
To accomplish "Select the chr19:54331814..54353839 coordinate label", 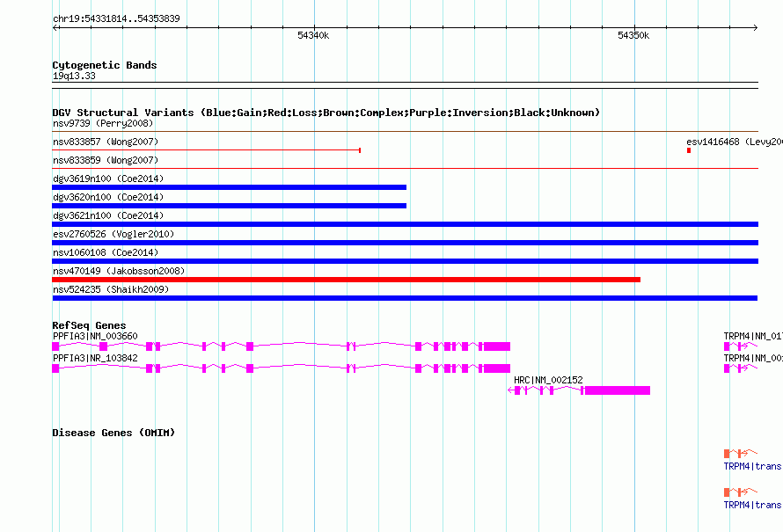I will click(116, 19).
